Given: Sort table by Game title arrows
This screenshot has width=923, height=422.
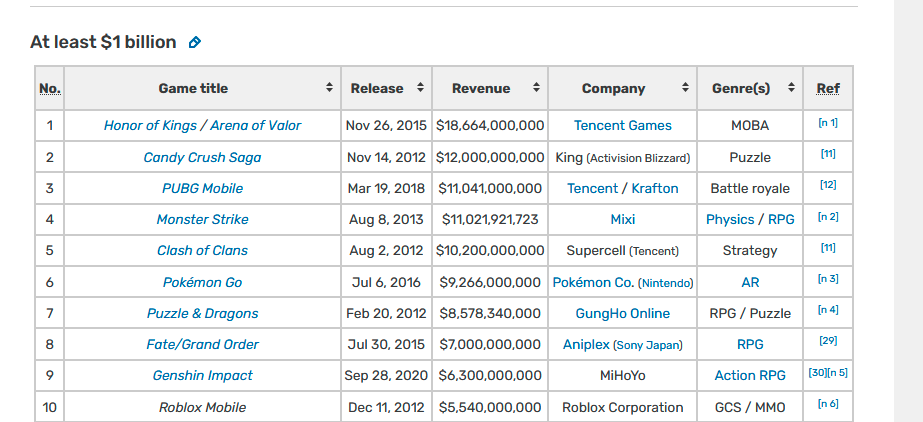Looking at the screenshot, I should click(x=329, y=88).
